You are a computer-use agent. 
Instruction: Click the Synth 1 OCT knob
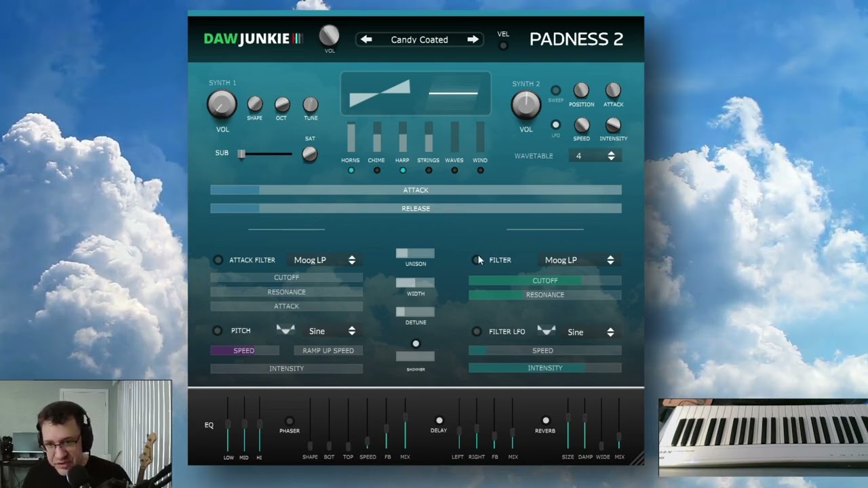[x=282, y=104]
